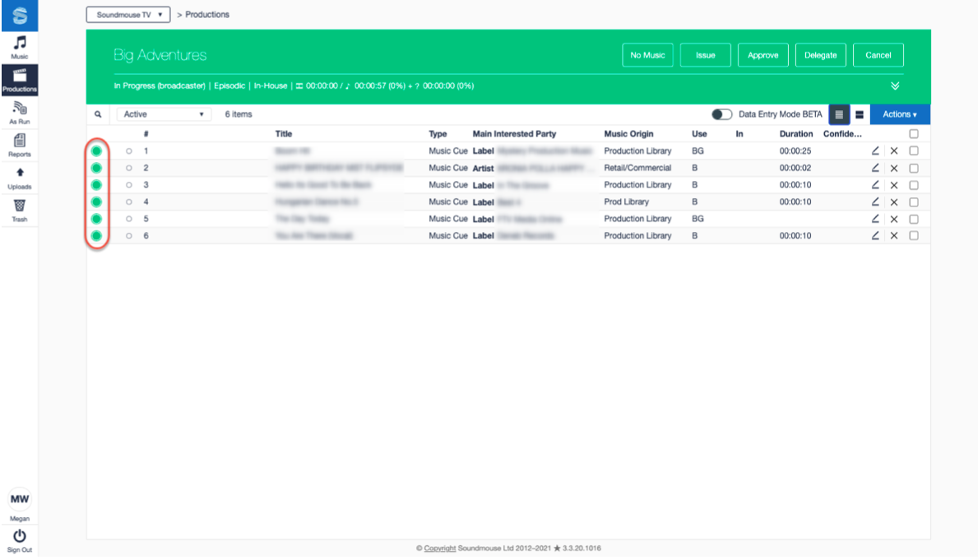Viewport: 978px width, 560px height.
Task: Check the checkbox for cue row 3
Action: pyautogui.click(x=914, y=185)
